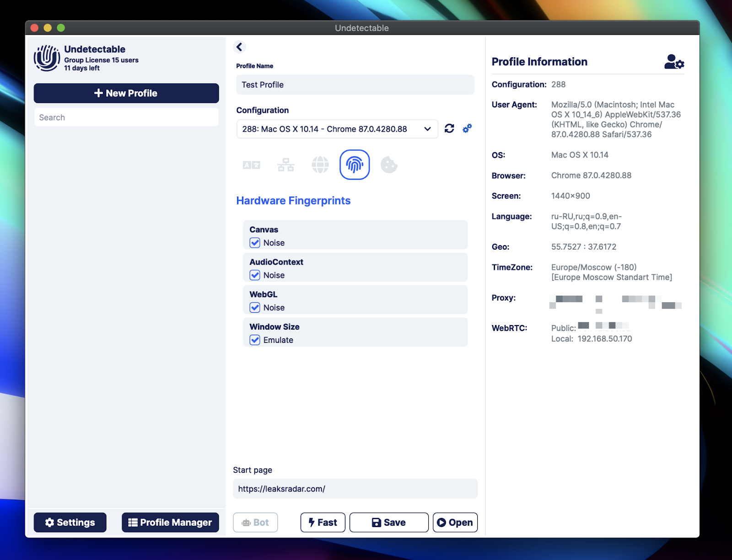
Task: Open the globe geolocation tab icon
Action: 320,165
